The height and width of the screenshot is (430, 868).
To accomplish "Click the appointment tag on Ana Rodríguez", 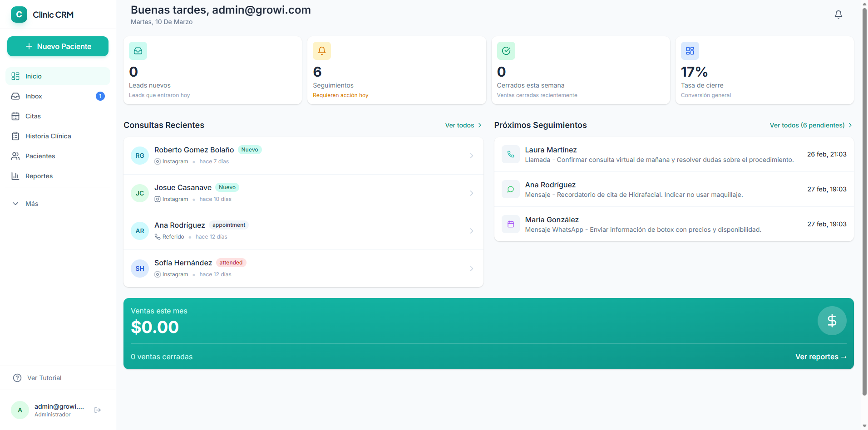I will [229, 225].
